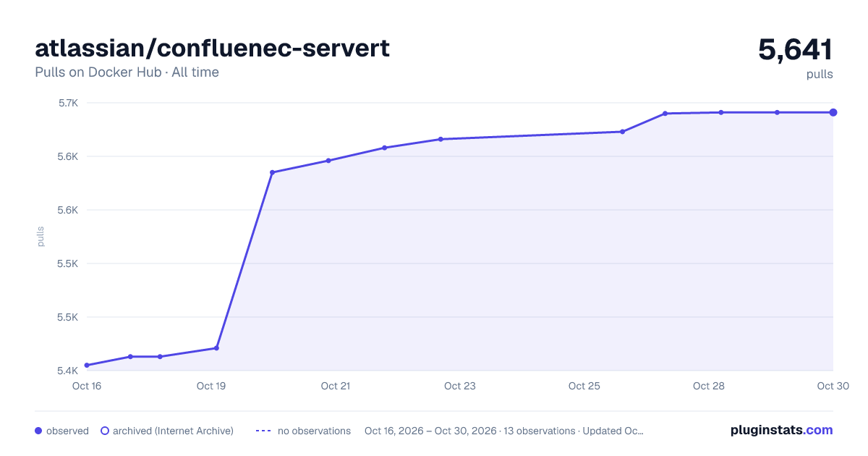Image resolution: width=868 pixels, height=456 pixels.
Task: Click the 'Oct 16' x-axis label
Action: 87,386
